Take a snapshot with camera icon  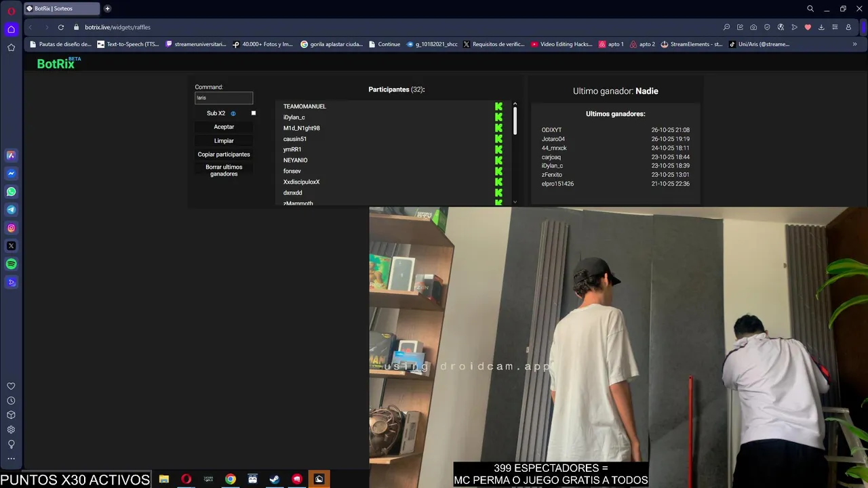tap(753, 27)
